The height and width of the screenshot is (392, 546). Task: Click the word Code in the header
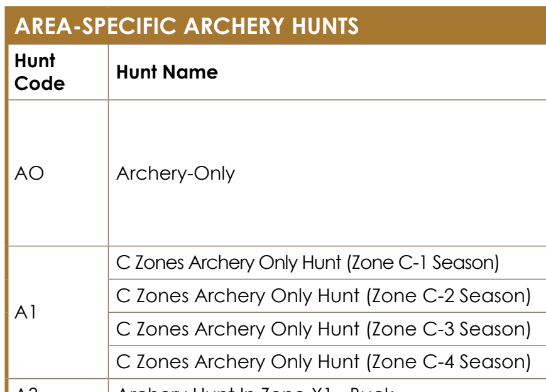click(x=40, y=84)
